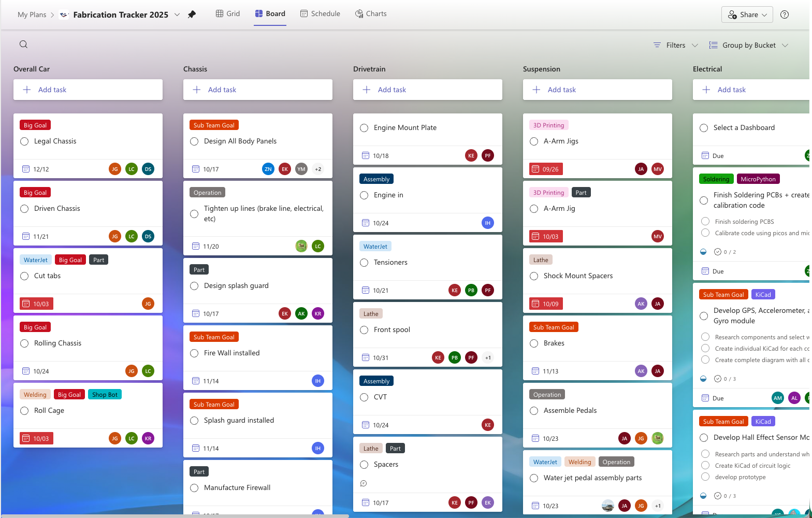Expand the Filters dropdown
Image resolution: width=812 pixels, height=518 pixels.
675,45
